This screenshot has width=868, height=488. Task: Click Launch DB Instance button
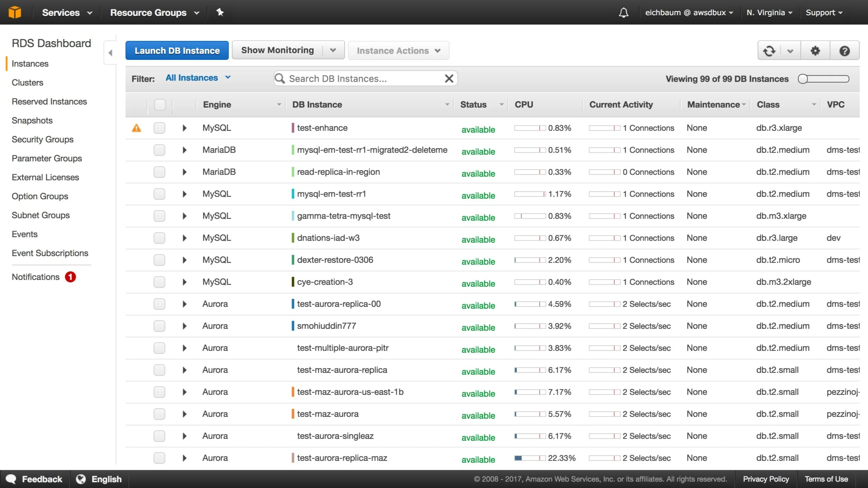coord(177,50)
